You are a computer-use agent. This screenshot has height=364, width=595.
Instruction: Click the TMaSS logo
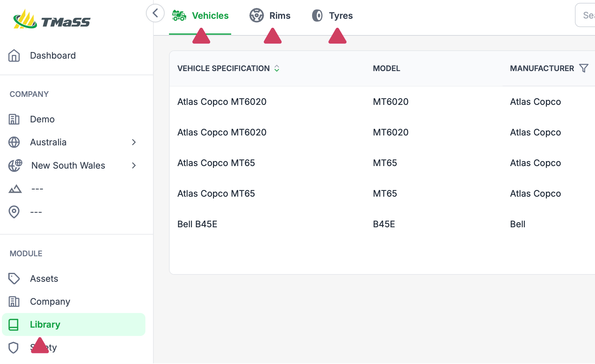pos(52,20)
